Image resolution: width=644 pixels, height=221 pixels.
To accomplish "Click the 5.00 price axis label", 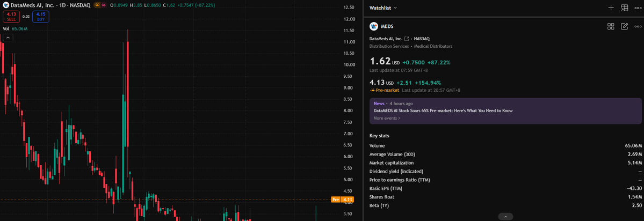I will coord(349,180).
